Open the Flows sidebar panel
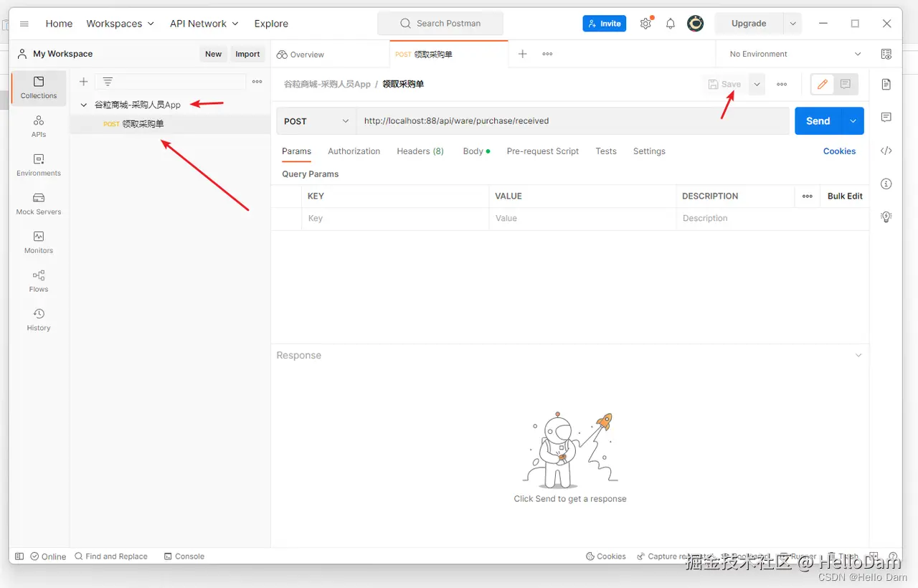Image resolution: width=918 pixels, height=588 pixels. [x=39, y=281]
